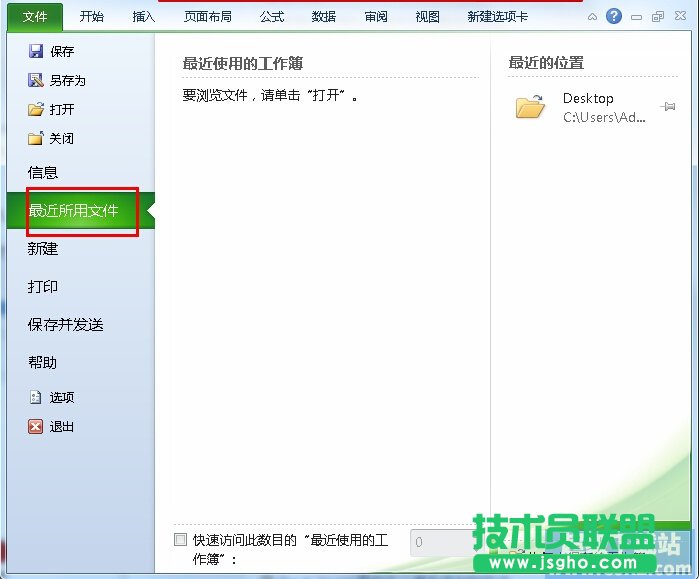Pin the Desktop location with pushpin icon
Image resolution: width=700 pixels, height=579 pixels.
tap(668, 106)
